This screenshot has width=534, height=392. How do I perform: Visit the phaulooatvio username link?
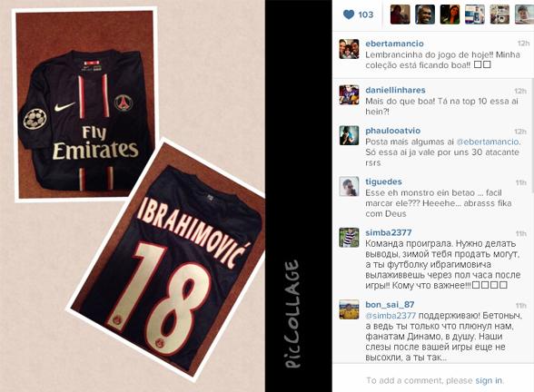click(x=392, y=131)
